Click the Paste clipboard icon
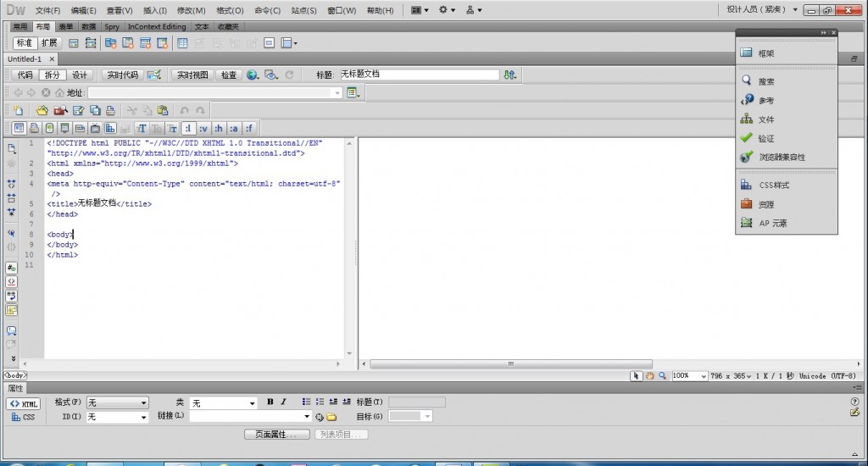This screenshot has width=868, height=466. [162, 110]
